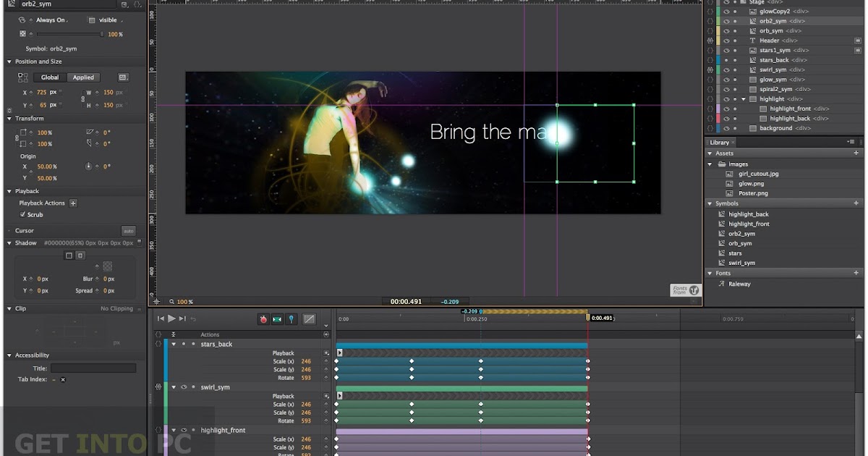This screenshot has width=868, height=456.
Task: Toggle the Pin blue icon in timeline
Action: pos(291,318)
